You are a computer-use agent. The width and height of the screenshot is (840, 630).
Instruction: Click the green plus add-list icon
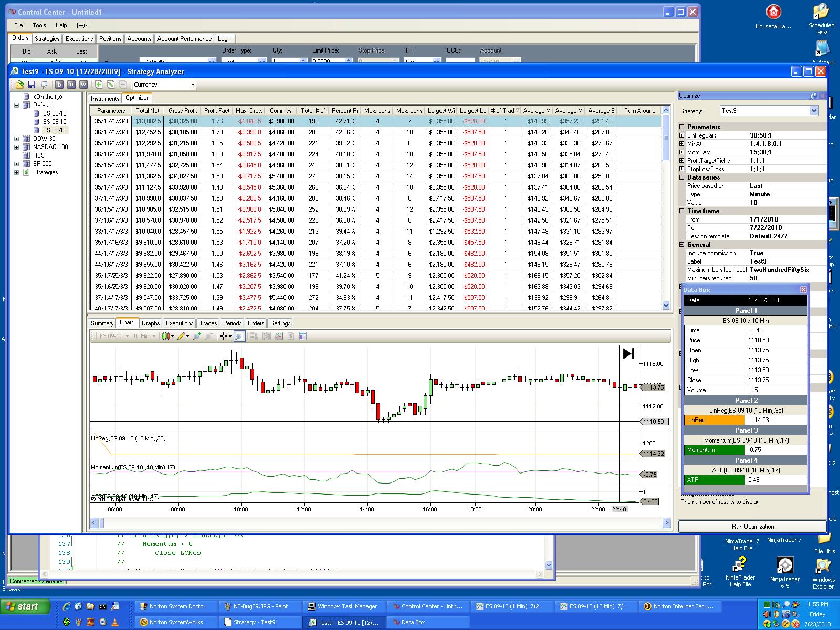coord(99,85)
